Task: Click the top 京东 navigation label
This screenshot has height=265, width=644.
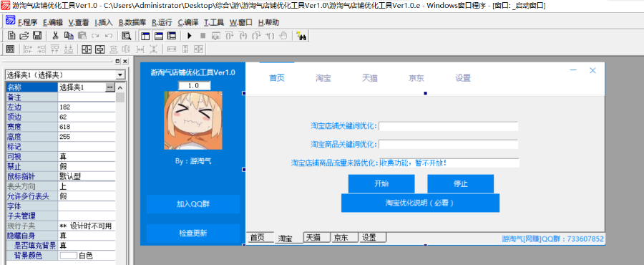Action: [x=416, y=78]
